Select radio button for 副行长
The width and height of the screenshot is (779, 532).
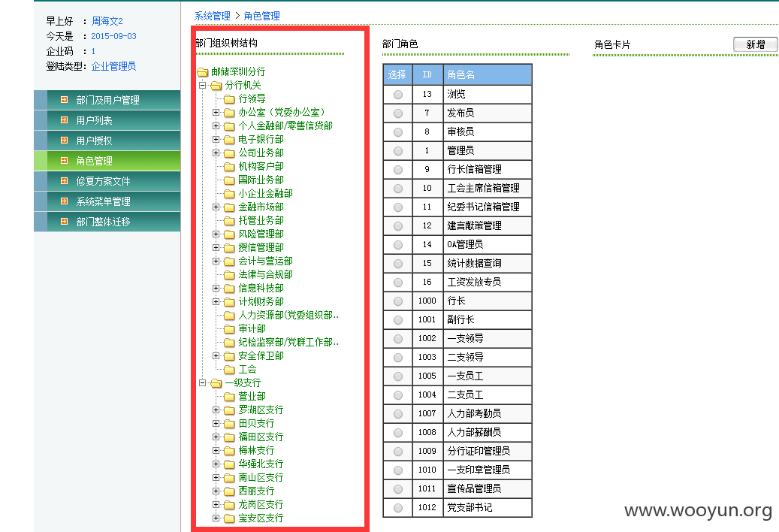pos(398,320)
